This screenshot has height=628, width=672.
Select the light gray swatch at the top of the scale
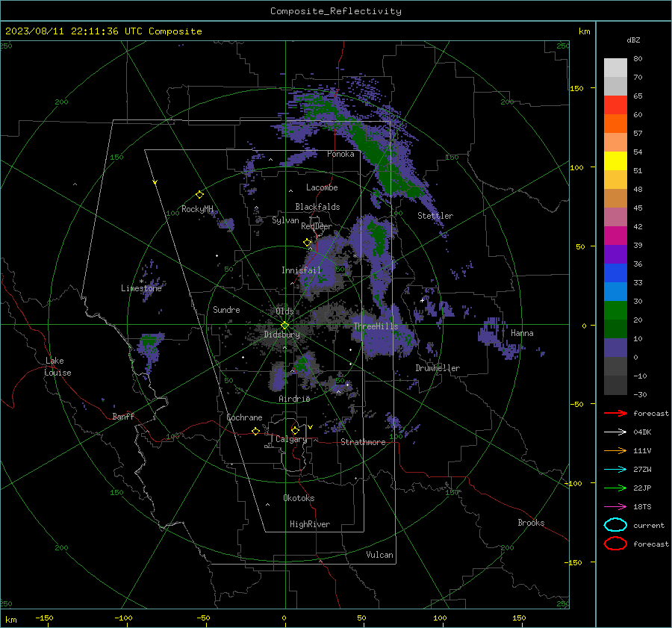coord(615,67)
